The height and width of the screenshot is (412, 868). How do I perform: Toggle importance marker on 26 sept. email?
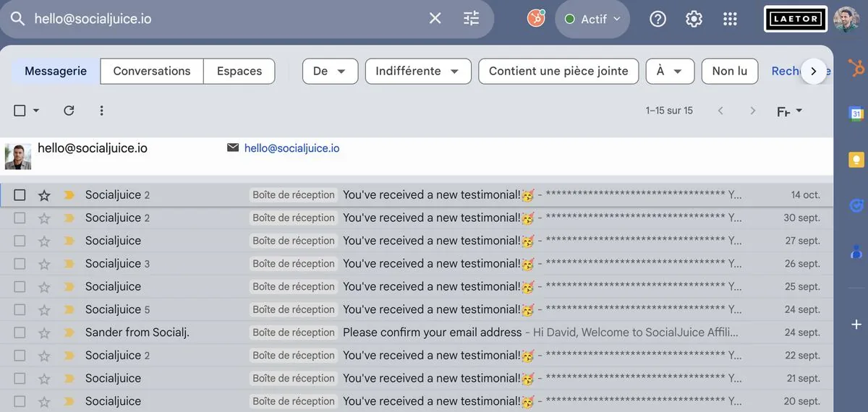click(x=69, y=264)
